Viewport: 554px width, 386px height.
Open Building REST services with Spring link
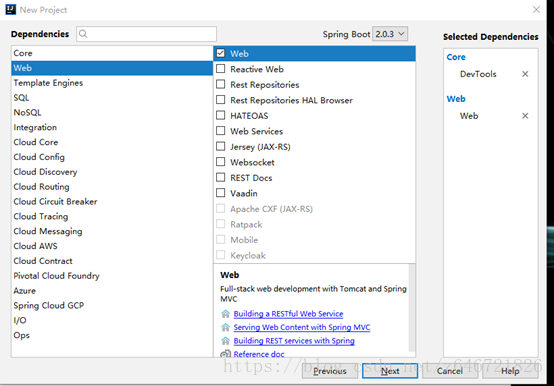(x=294, y=341)
